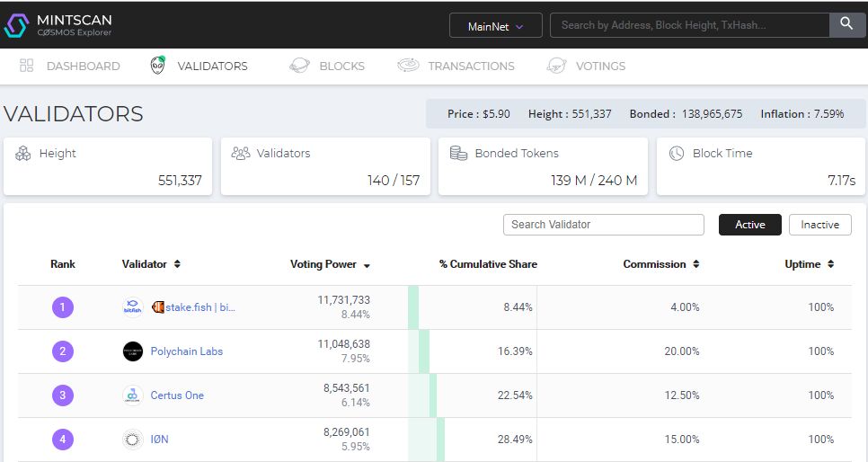Click the Votings planet icon
868x462 pixels.
click(x=556, y=66)
